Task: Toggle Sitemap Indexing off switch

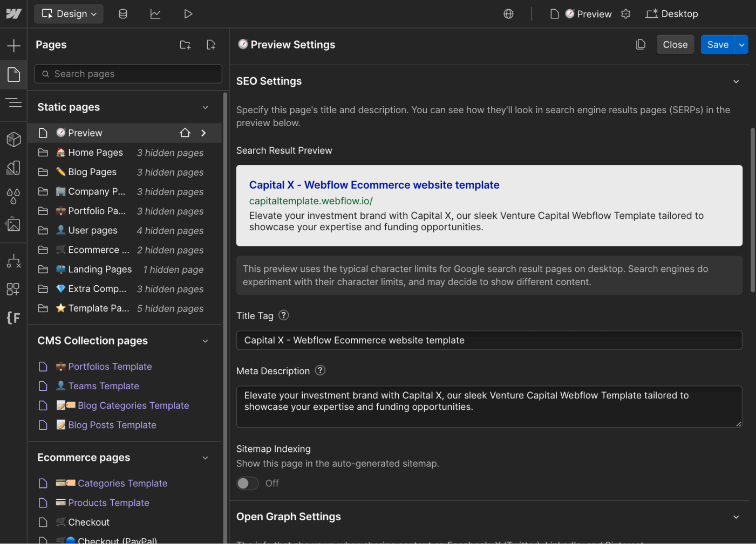Action: tap(247, 483)
